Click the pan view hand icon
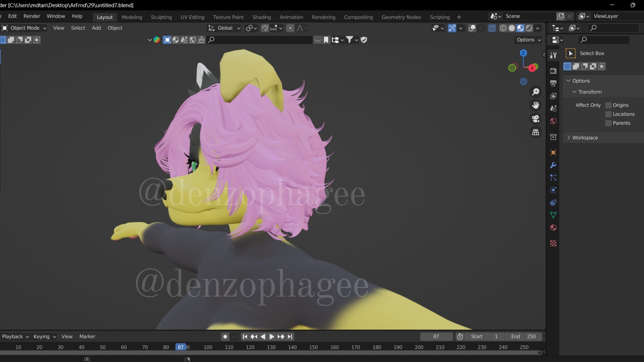This screenshot has width=644, height=362. tap(536, 105)
